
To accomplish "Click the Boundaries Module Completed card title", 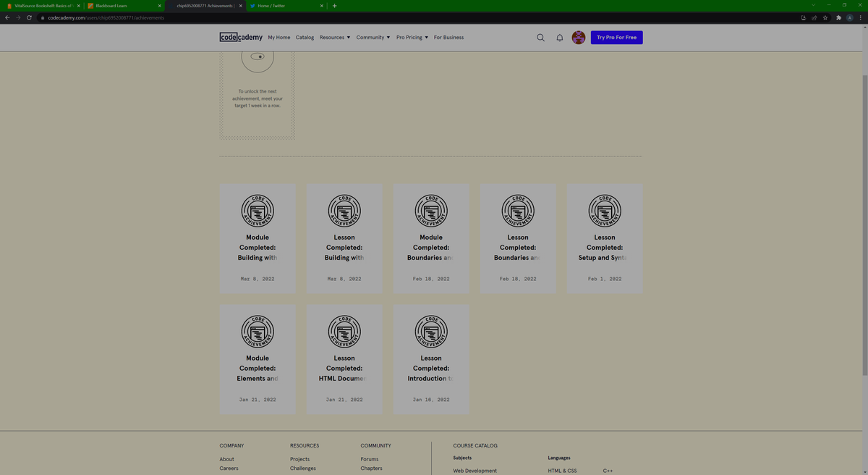I will click(431, 248).
